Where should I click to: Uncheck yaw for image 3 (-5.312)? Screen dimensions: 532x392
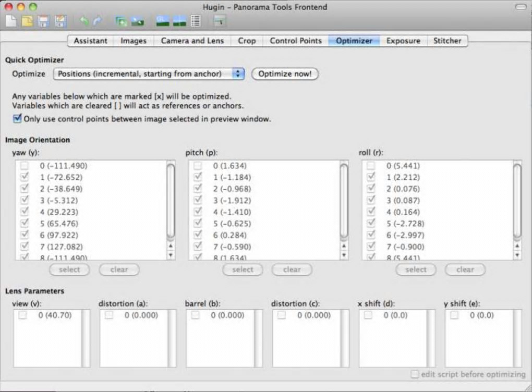point(25,200)
